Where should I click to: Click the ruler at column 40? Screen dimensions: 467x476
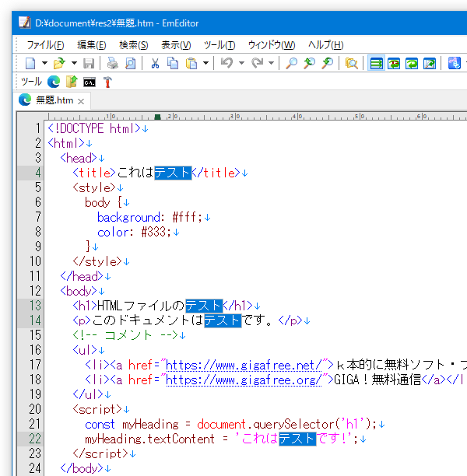tap(297, 117)
